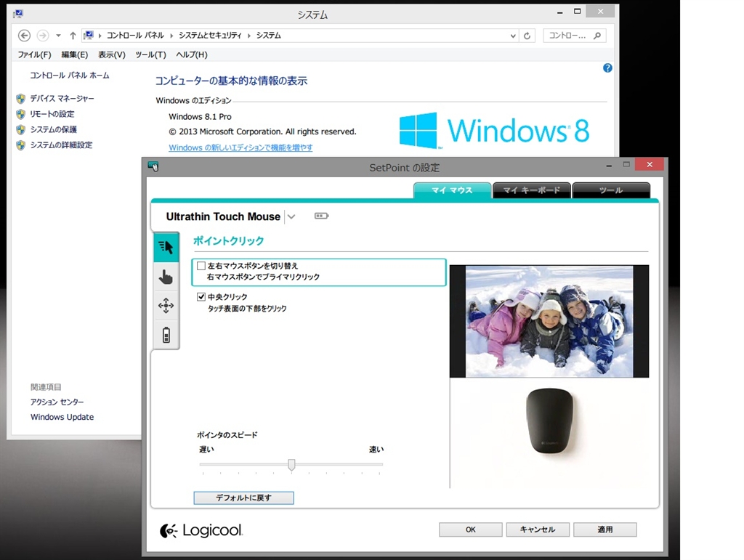Maximize the システム window
744x560 pixels.
point(577,12)
